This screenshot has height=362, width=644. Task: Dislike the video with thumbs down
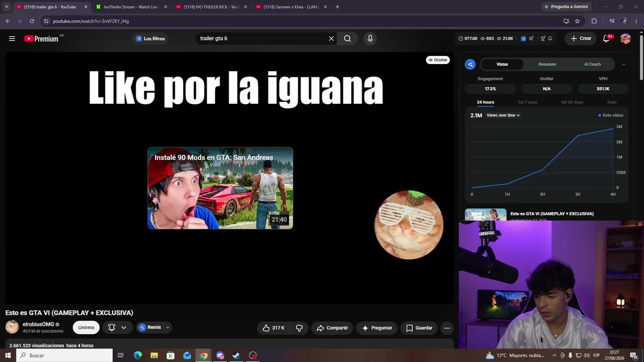pyautogui.click(x=299, y=328)
